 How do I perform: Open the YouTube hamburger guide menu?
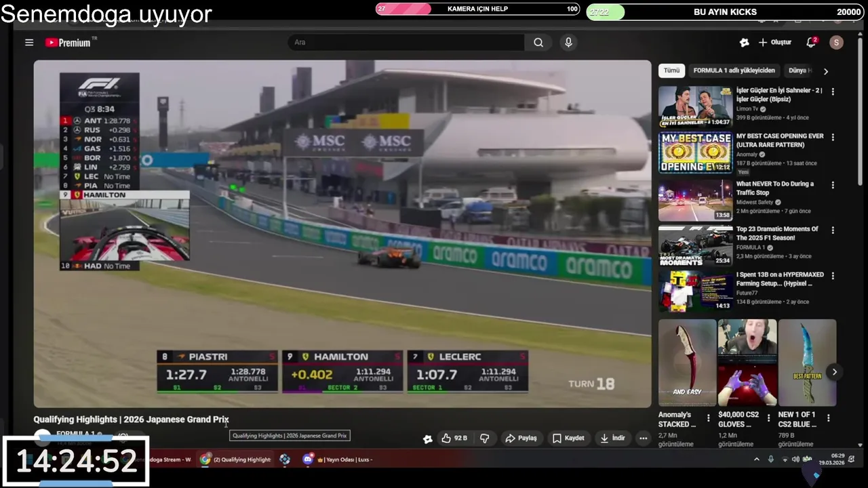tap(29, 42)
